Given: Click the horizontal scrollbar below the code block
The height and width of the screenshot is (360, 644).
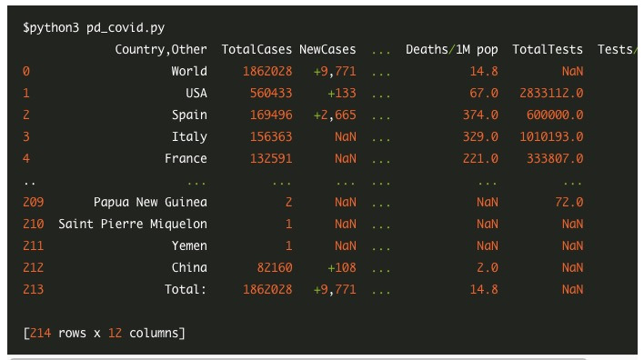Looking at the screenshot, I should click(297, 359).
